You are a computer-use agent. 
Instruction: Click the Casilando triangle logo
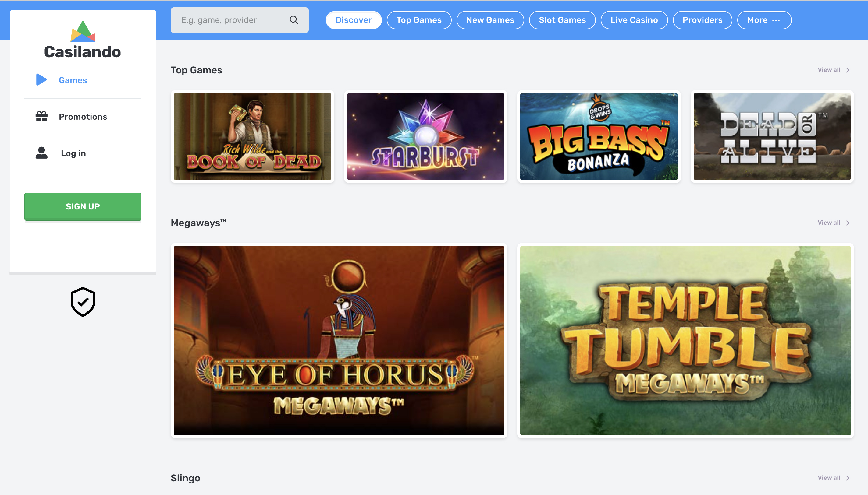tap(82, 32)
